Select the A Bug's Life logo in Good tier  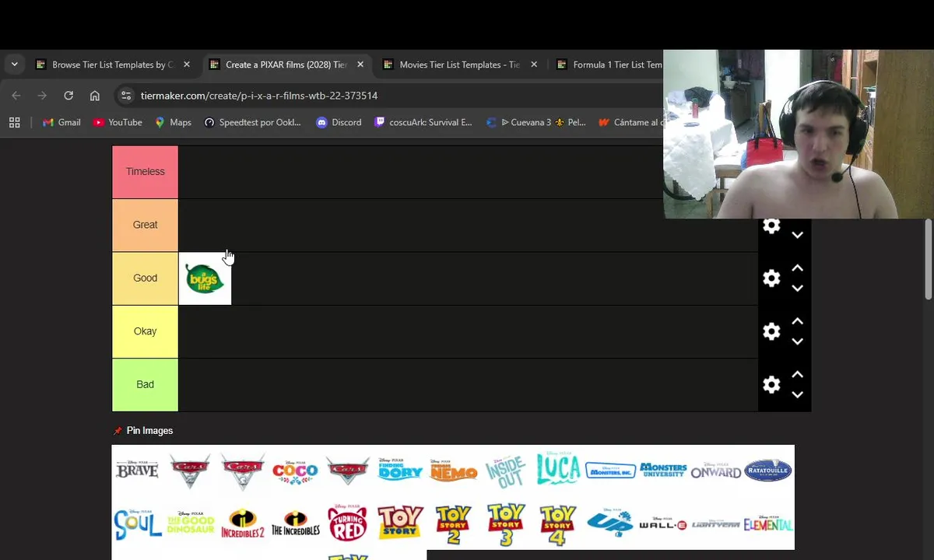[x=205, y=278]
